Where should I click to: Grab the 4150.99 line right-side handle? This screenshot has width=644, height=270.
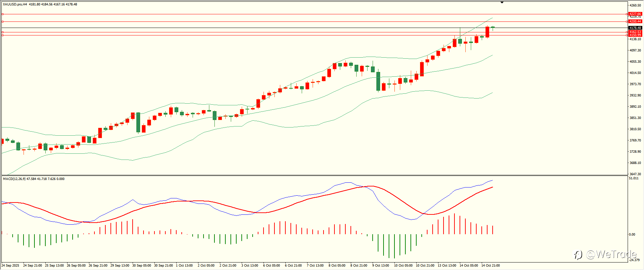coord(627,35)
